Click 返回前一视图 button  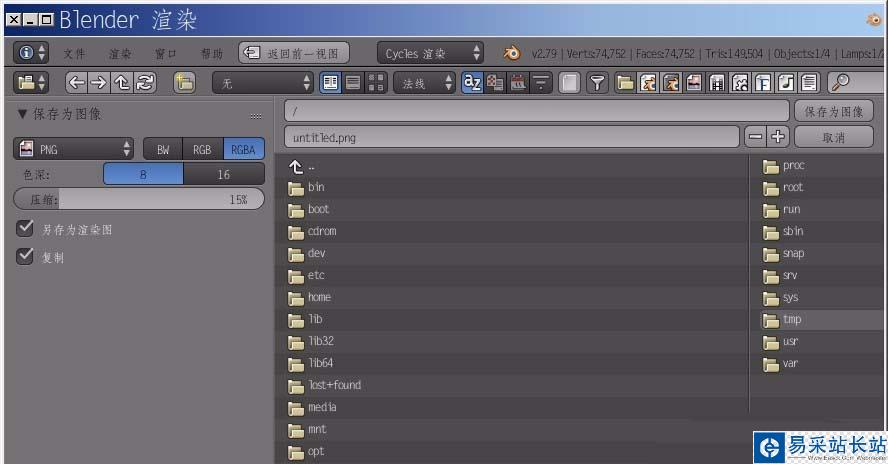point(294,53)
